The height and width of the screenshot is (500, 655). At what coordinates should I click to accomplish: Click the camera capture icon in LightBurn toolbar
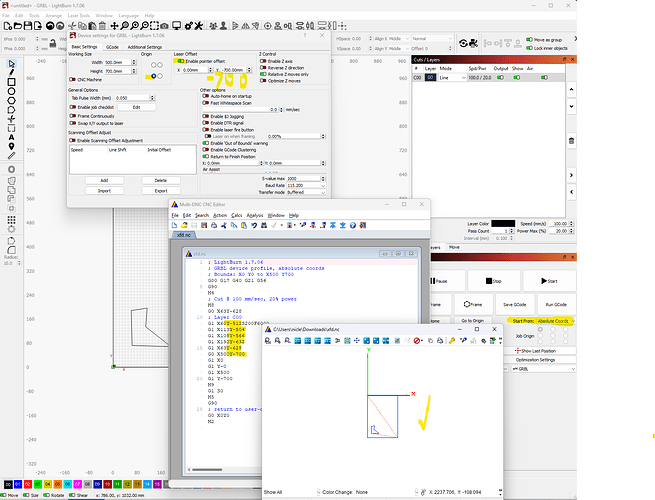[x=165, y=26]
